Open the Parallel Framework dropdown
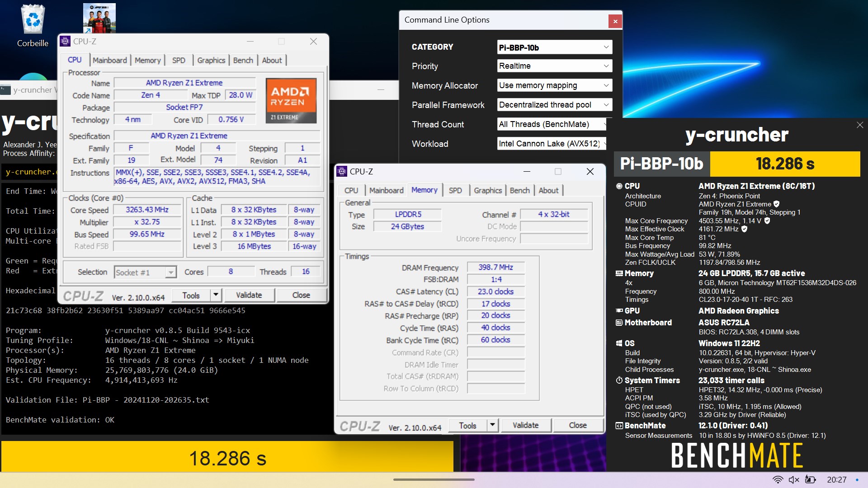This screenshot has width=868, height=488. 555,105
